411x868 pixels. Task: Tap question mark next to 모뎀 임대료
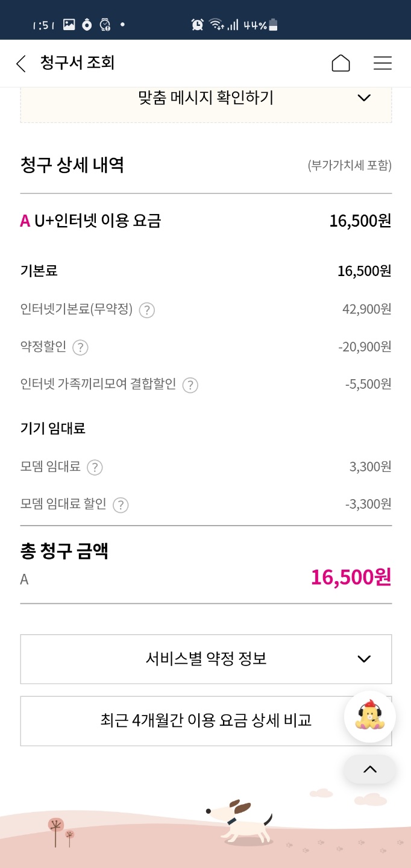pos(95,467)
